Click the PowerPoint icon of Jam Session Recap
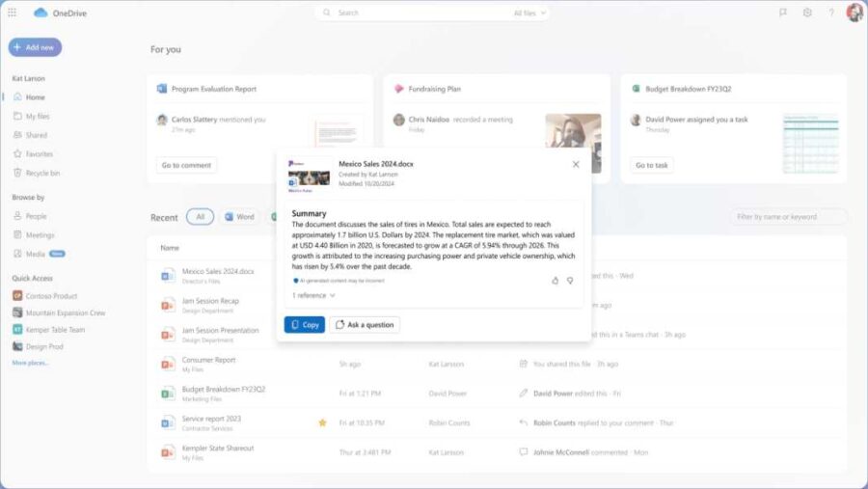The height and width of the screenshot is (489, 868). (x=168, y=305)
